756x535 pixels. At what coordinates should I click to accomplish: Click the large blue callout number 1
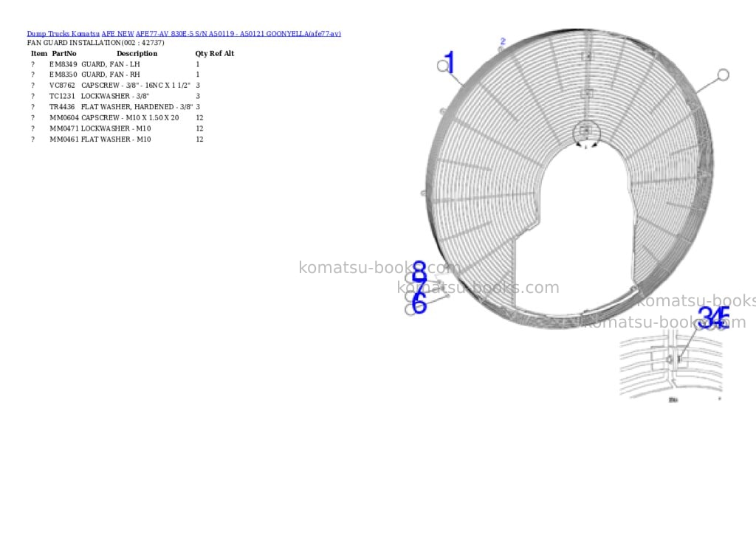450,63
